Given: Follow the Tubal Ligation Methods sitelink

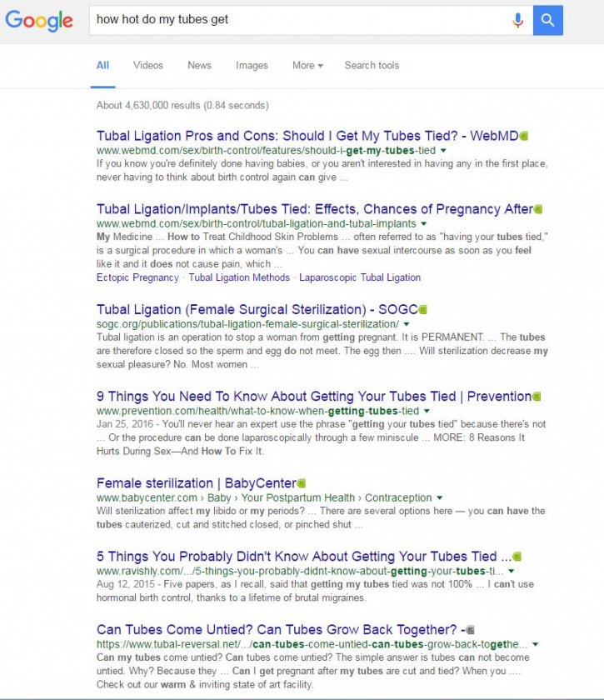Looking at the screenshot, I should (239, 277).
